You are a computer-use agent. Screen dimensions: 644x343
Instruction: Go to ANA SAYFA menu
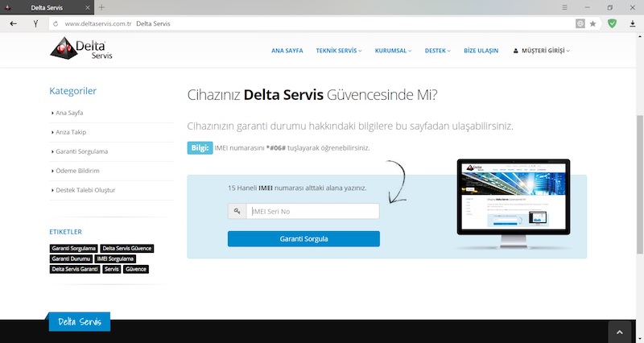click(287, 51)
